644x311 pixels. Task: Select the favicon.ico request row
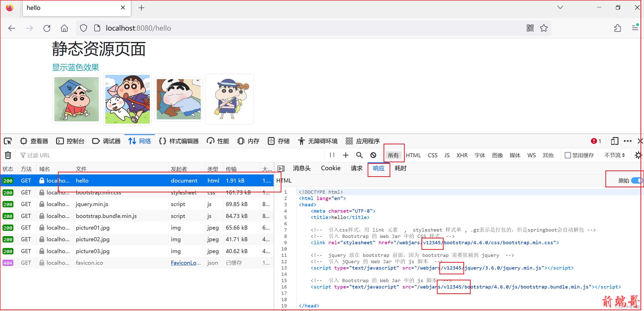tap(137, 263)
